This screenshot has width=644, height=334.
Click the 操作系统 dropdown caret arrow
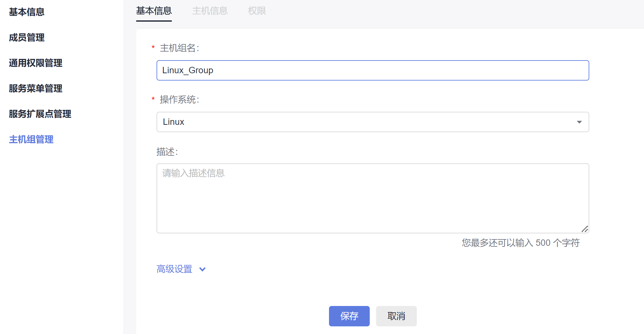[x=579, y=122]
